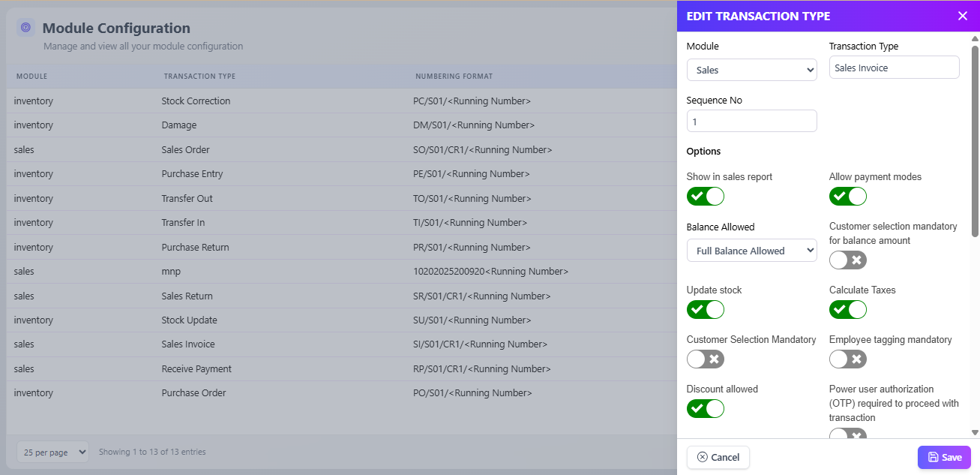The image size is (980, 475).
Task: Enable Employee tagging mandatory toggle
Action: tap(847, 359)
